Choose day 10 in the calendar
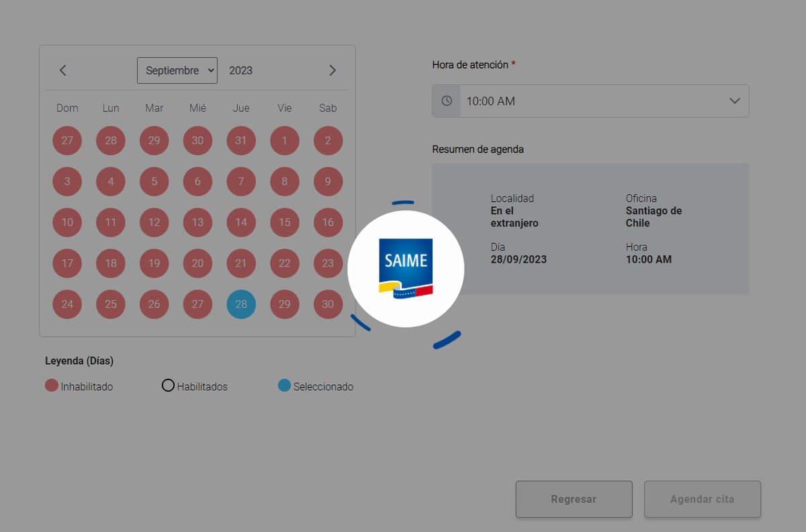 pos(67,222)
